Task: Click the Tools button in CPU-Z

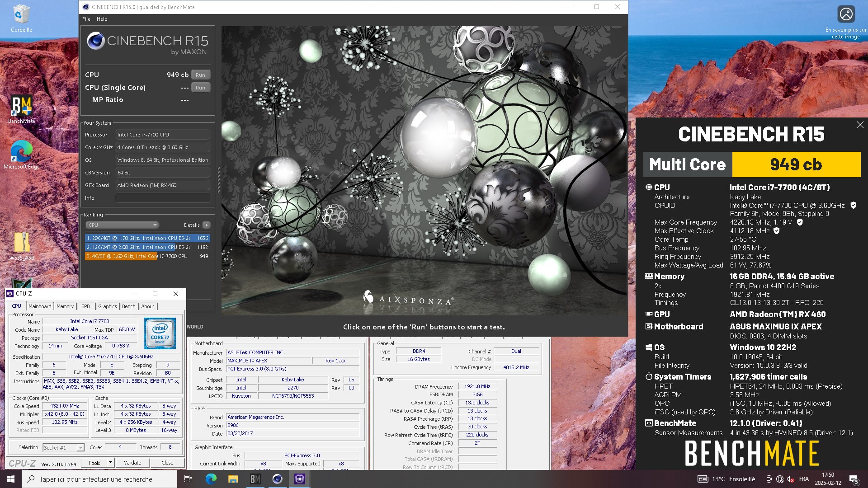Action: 94,463
